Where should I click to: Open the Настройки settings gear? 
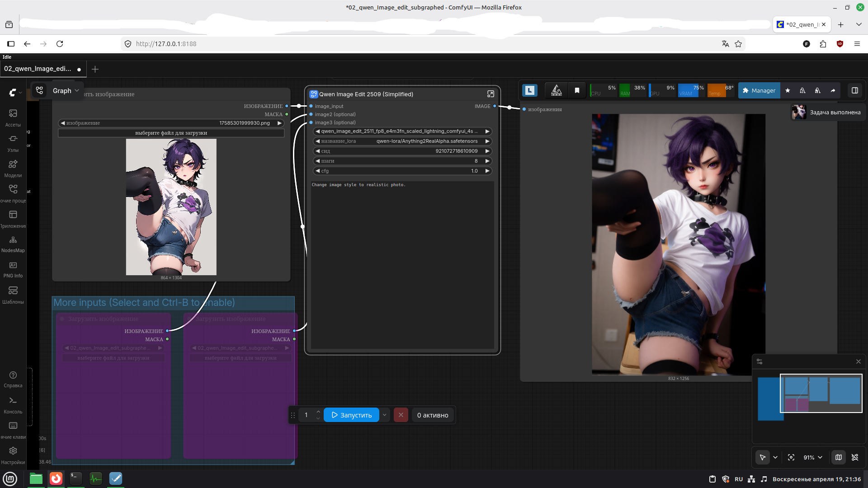point(13,455)
